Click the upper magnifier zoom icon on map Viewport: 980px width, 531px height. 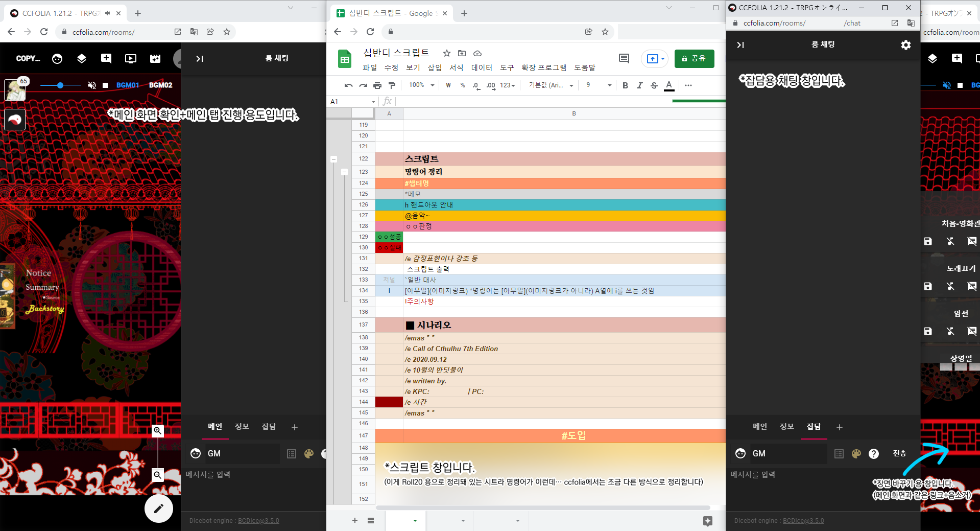[158, 431]
